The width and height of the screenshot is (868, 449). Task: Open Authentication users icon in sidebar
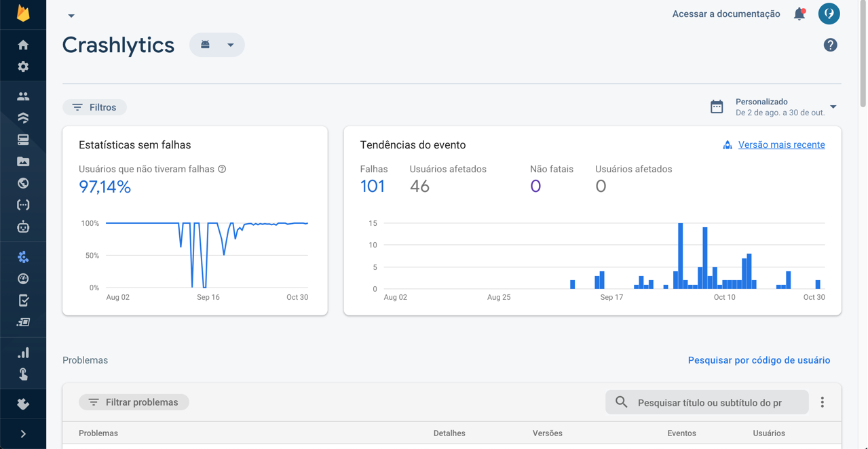[23, 96]
